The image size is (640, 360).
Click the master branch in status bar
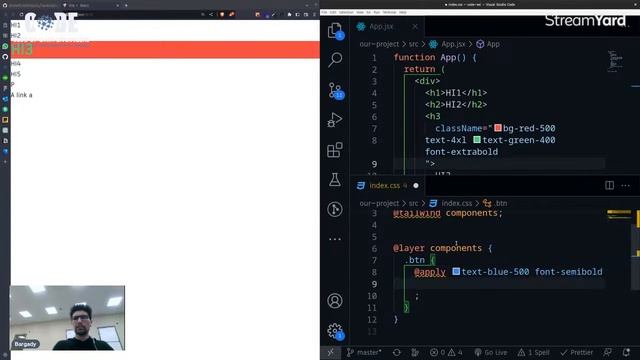point(364,352)
